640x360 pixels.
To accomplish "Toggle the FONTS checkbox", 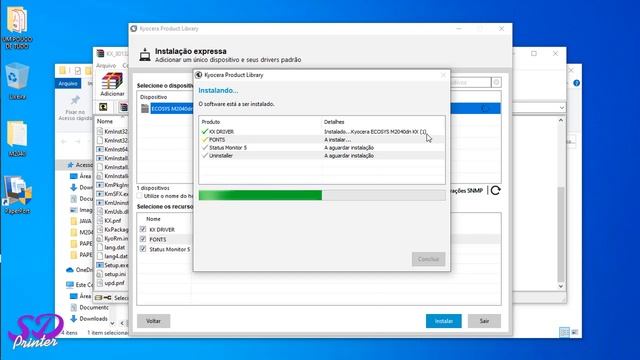I will [143, 239].
